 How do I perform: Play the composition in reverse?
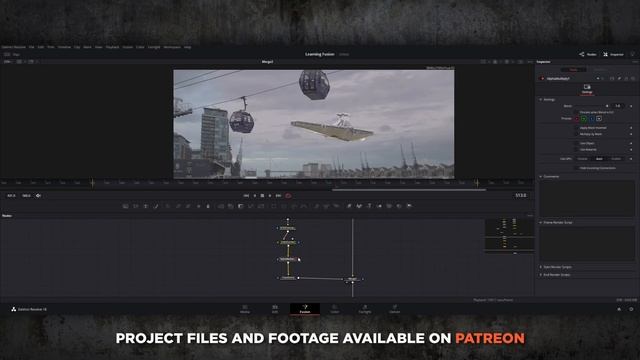[255, 196]
